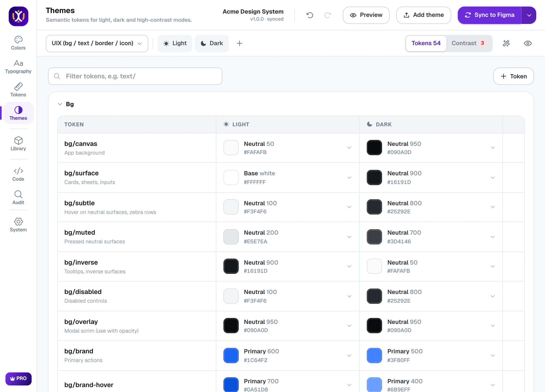Click the magic wand auto-fix icon
545x392 pixels.
[x=506, y=43]
